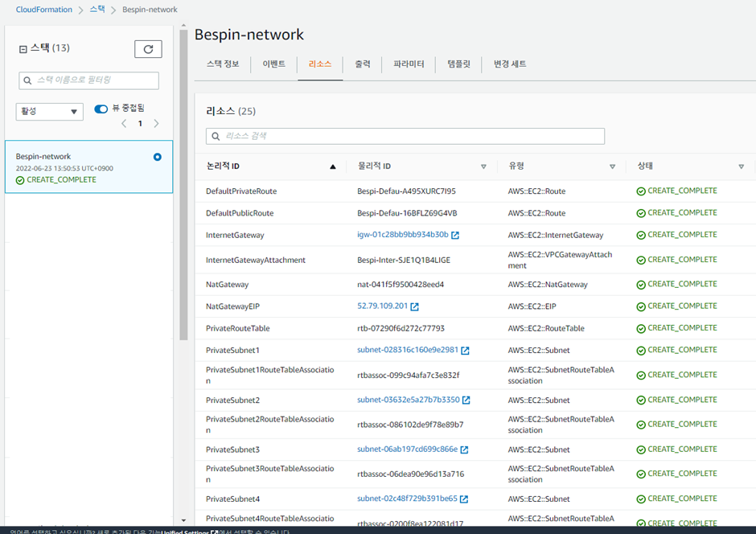
Task: Click the InternetGatewayAttachment logical ID
Action: click(256, 261)
